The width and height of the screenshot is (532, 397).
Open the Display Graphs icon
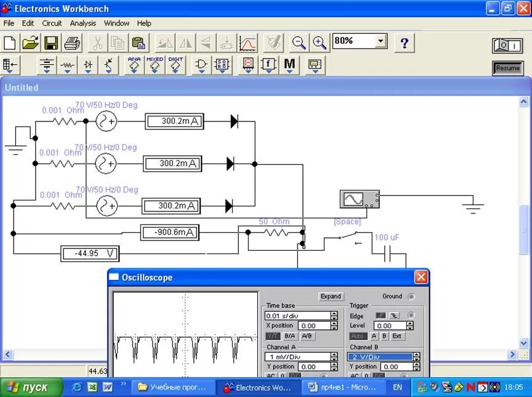pyautogui.click(x=248, y=43)
